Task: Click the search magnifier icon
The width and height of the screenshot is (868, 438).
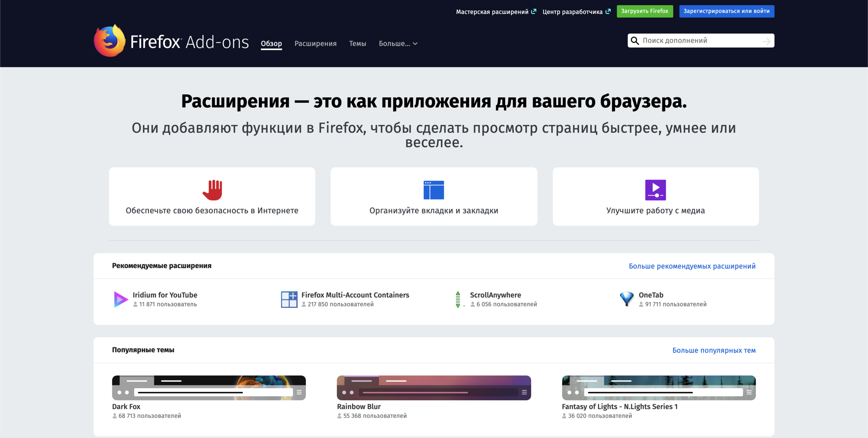Action: [x=635, y=41]
